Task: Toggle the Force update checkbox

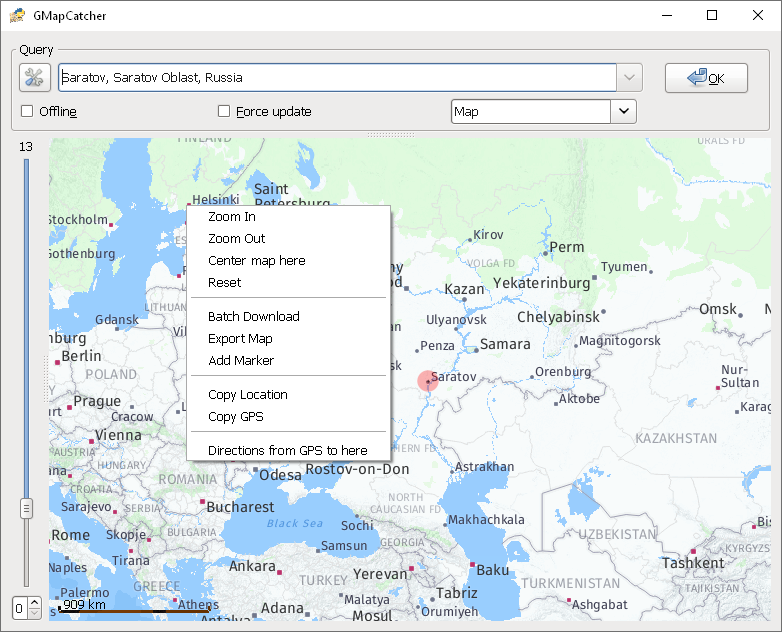Action: [x=224, y=111]
